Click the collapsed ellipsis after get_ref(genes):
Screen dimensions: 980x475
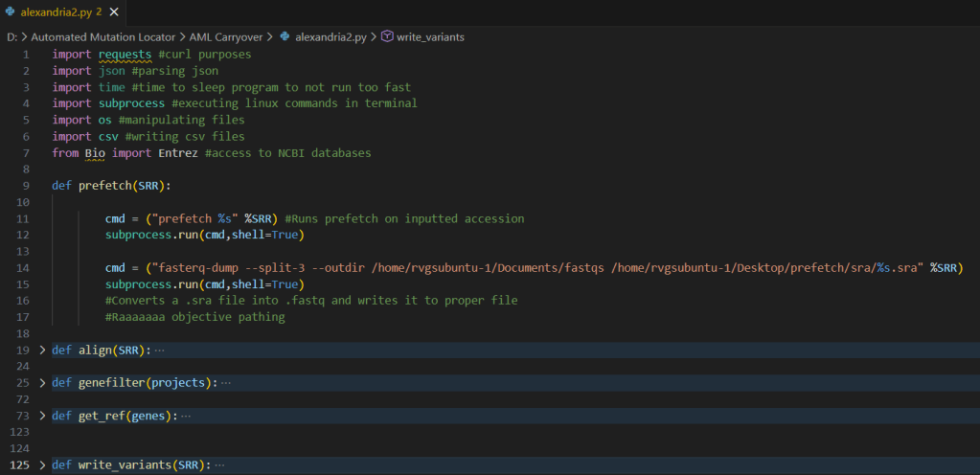[186, 416]
